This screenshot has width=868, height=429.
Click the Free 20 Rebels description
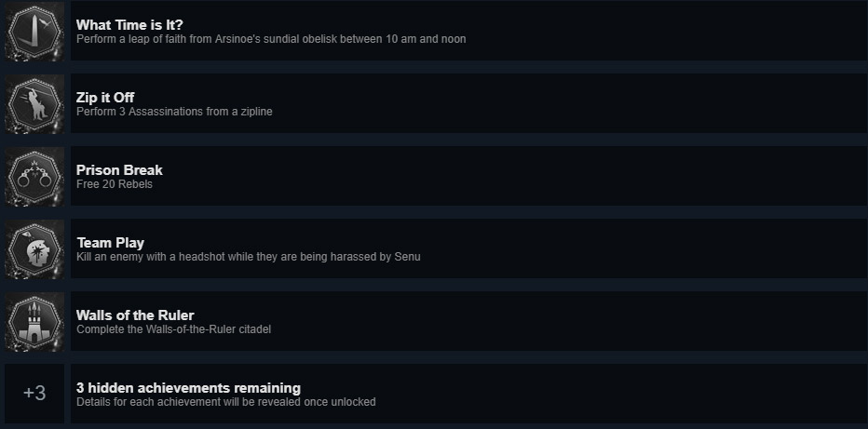click(114, 184)
